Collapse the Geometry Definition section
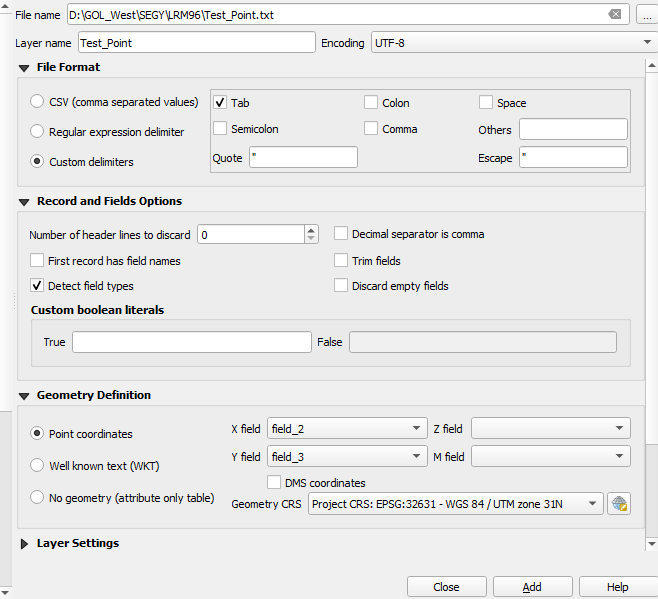This screenshot has width=658, height=599. pos(24,396)
